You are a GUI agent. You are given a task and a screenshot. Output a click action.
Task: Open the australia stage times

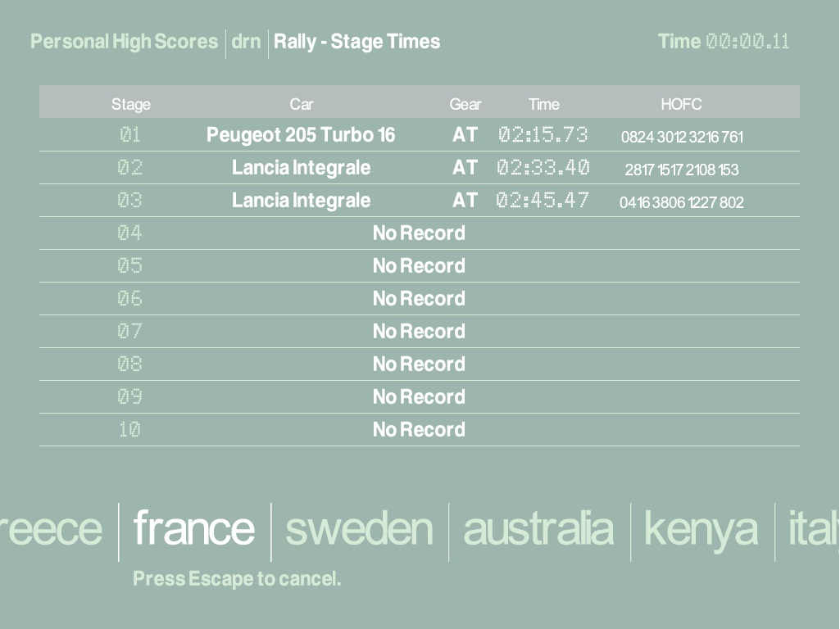tap(538, 529)
